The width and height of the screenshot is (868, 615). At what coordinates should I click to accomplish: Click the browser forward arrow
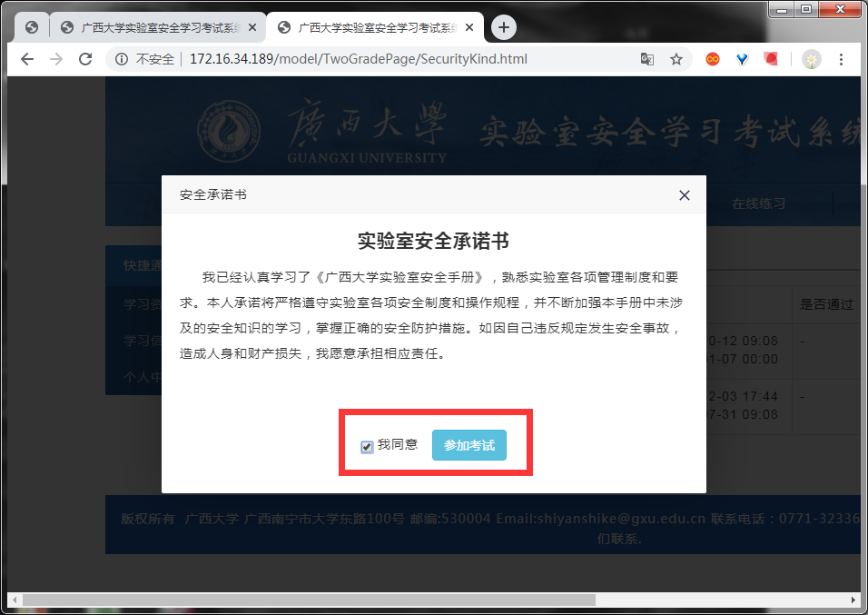(56, 59)
